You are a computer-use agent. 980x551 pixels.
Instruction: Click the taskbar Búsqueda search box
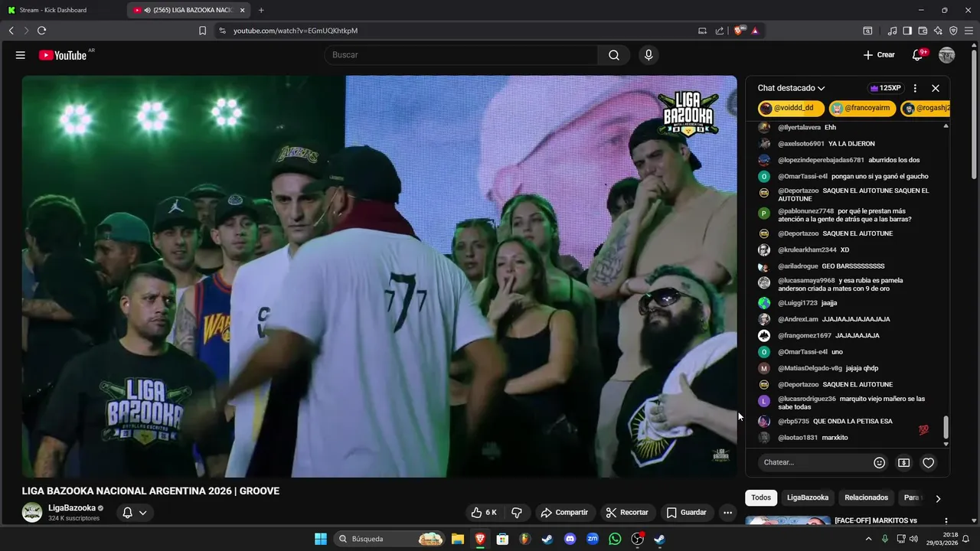click(389, 539)
